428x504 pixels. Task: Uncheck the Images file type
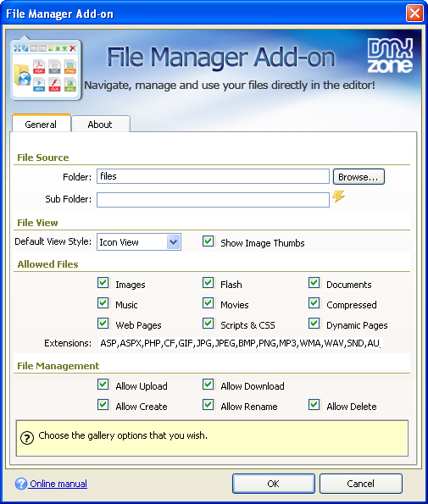pos(103,283)
